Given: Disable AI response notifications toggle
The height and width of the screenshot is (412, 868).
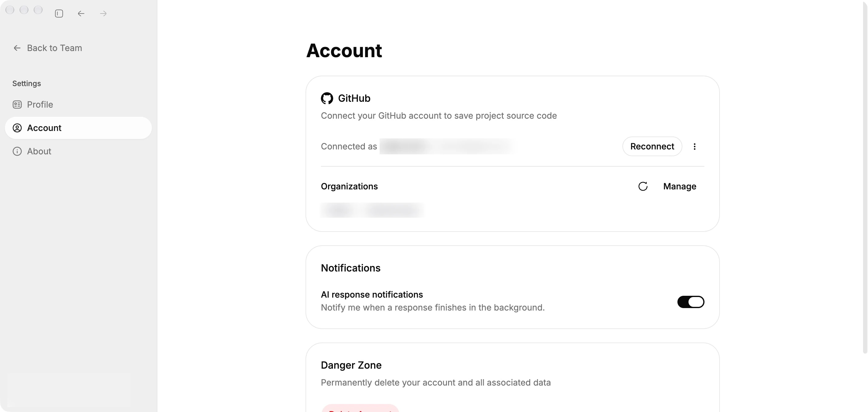Looking at the screenshot, I should [x=691, y=302].
